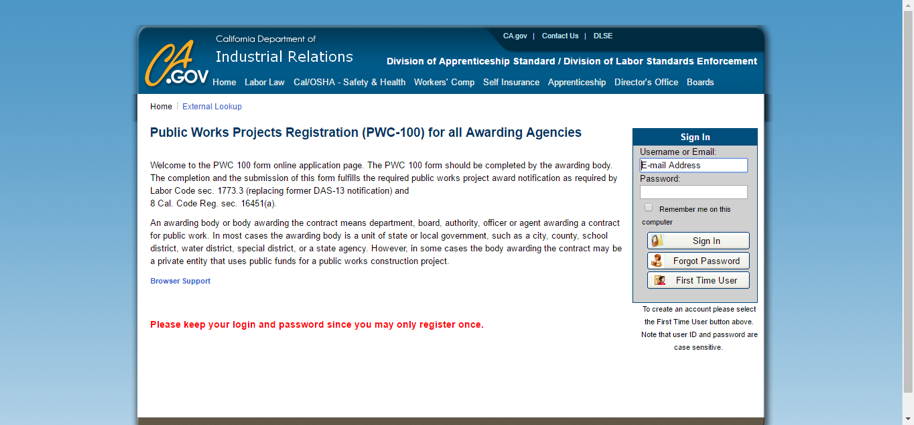This screenshot has height=425, width=914.
Task: Click the Forgot Password button
Action: pos(698,261)
